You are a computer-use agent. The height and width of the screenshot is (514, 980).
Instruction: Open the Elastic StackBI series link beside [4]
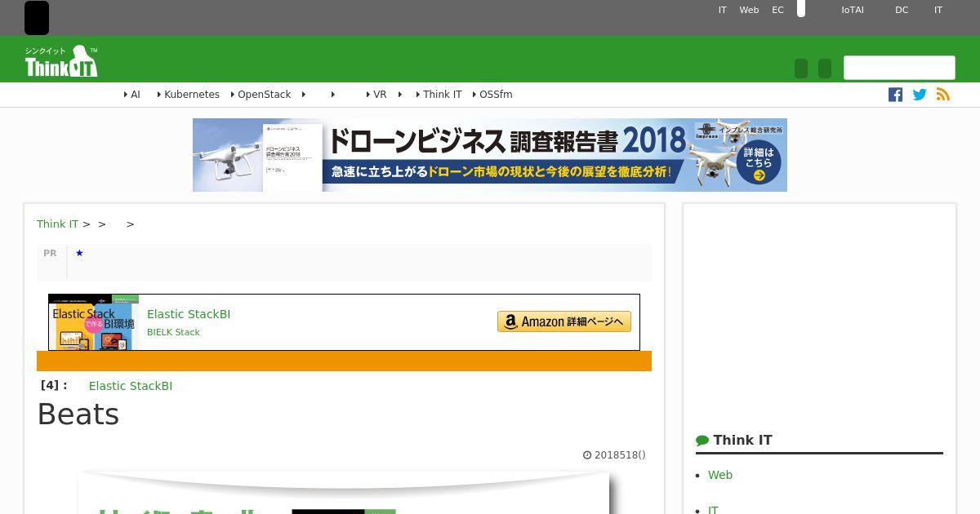tap(131, 386)
